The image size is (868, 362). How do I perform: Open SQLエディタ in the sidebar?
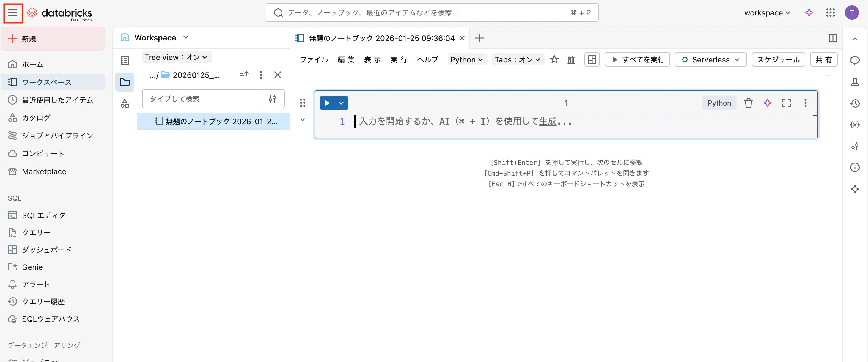(53, 215)
